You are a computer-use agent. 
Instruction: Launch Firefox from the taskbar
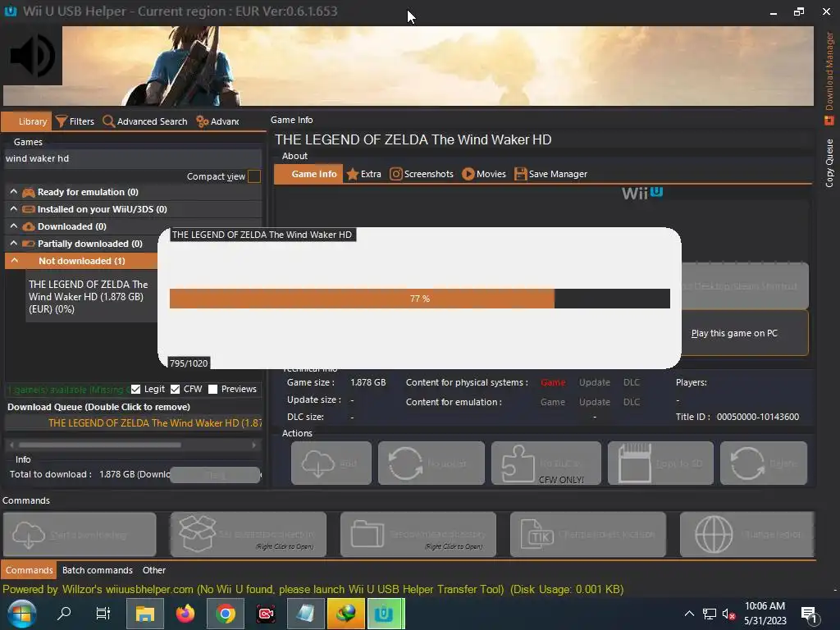tap(185, 614)
